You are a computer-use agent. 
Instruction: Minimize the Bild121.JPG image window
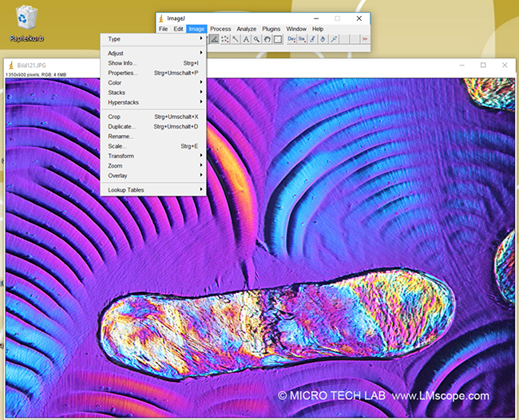tap(462, 65)
